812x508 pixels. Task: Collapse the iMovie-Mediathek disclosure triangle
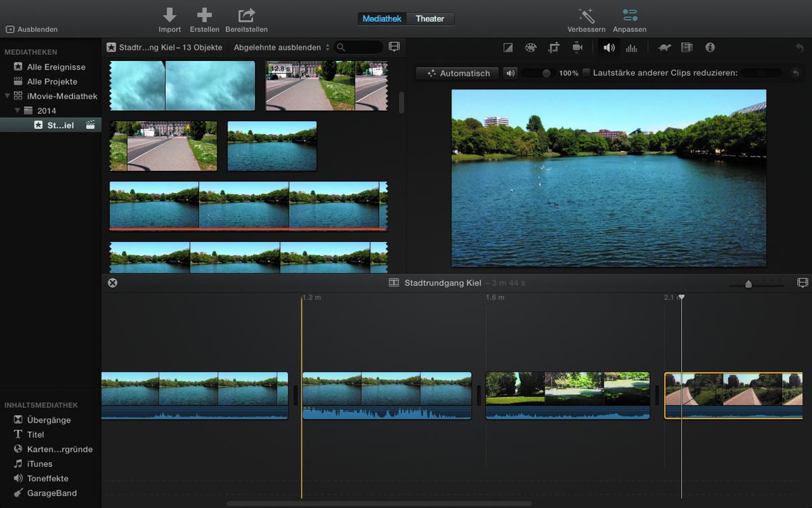click(7, 96)
